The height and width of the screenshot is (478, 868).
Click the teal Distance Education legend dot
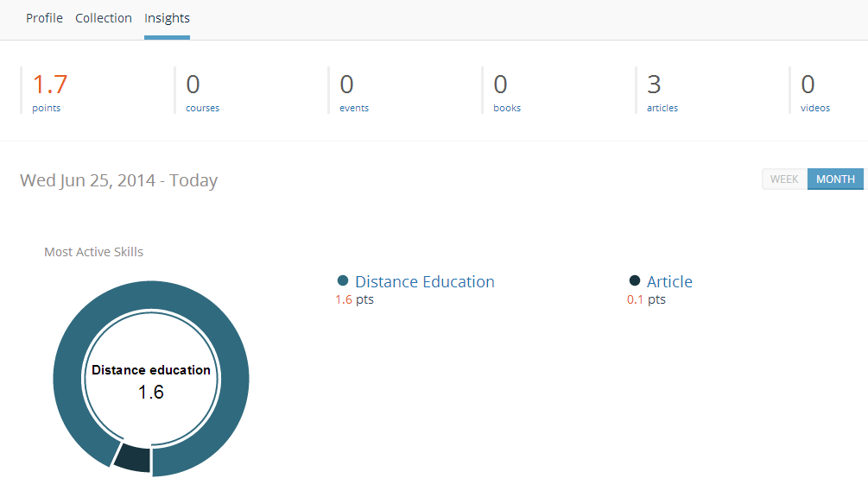[x=343, y=281]
